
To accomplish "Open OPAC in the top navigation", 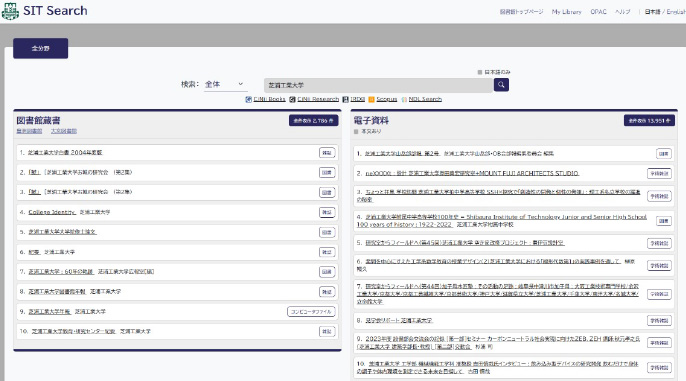I will click(x=598, y=12).
